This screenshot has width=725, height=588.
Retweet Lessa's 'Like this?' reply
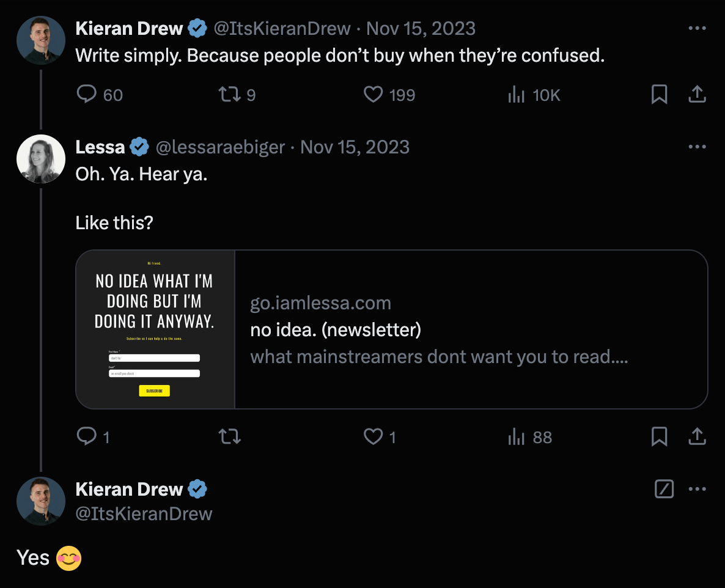tap(230, 436)
